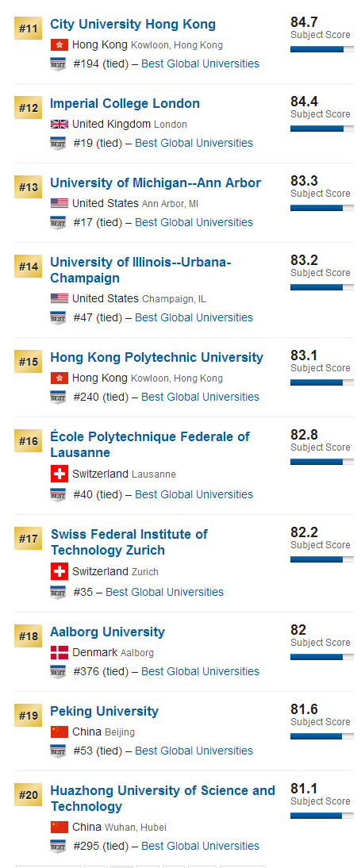Open City University Hong Kong link
Screen dimensions: 361x868
point(132,25)
